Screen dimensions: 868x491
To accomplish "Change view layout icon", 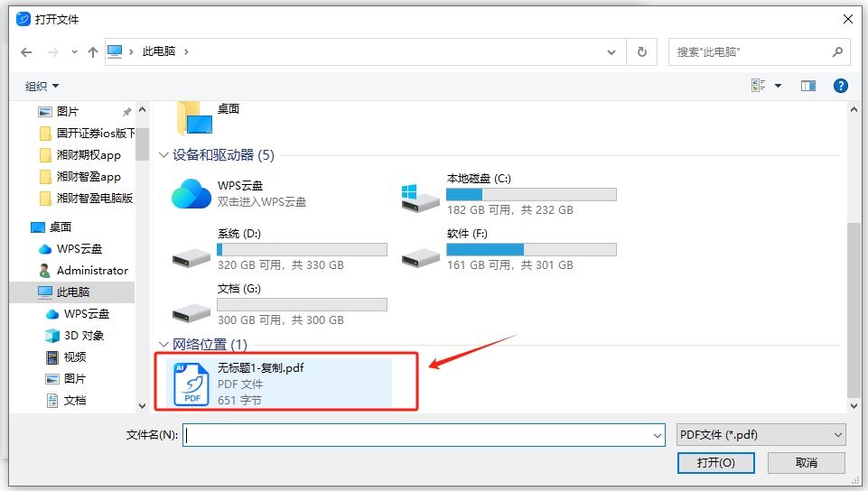I will tap(758, 85).
